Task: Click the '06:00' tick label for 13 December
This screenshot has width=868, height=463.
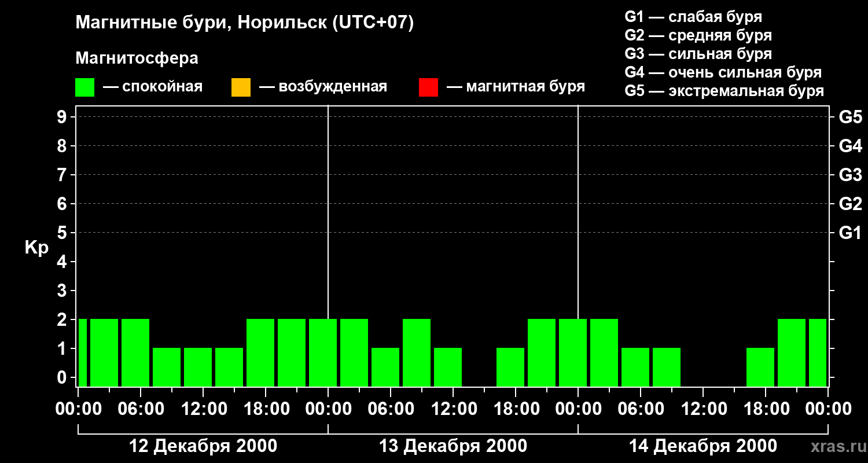Action: pos(391,409)
